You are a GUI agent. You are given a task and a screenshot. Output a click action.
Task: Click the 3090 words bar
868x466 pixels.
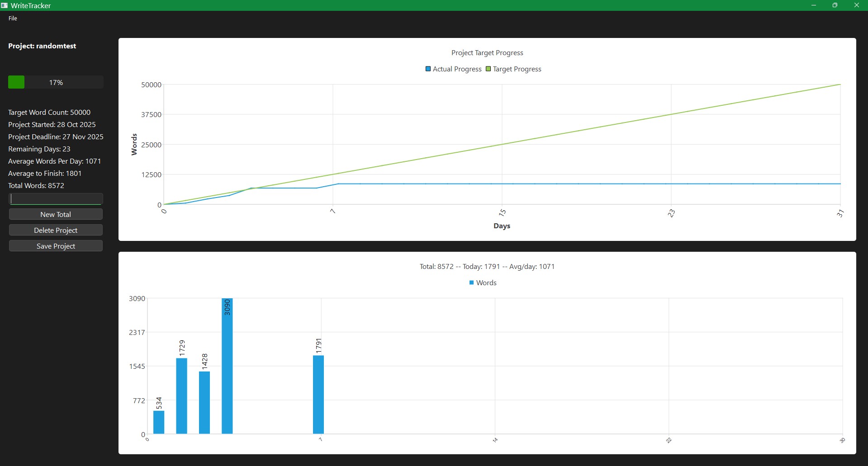(x=227, y=371)
